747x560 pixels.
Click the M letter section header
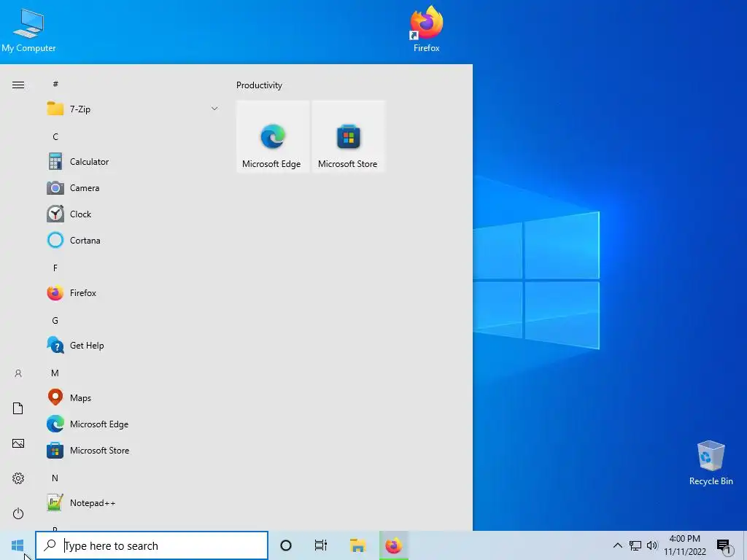click(55, 373)
